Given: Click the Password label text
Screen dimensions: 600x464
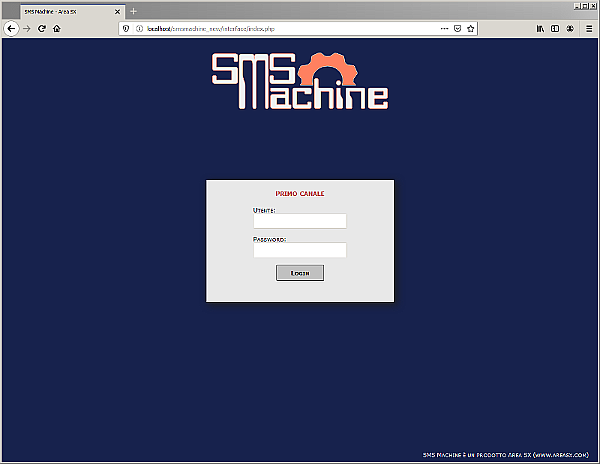Looking at the screenshot, I should pyautogui.click(x=269, y=239).
